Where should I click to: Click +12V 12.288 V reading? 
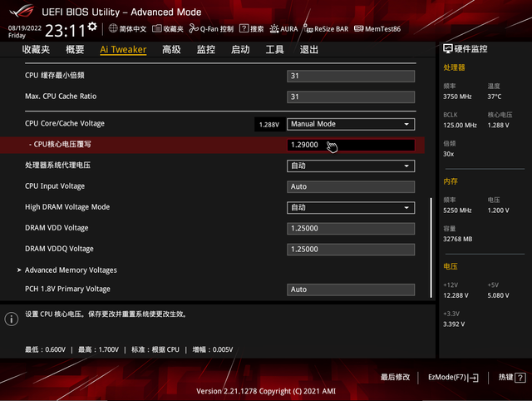point(456,295)
